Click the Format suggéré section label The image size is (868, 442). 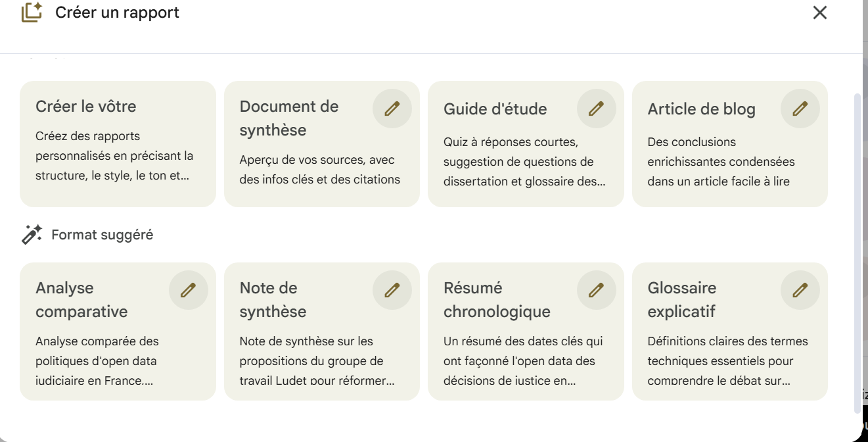point(102,235)
